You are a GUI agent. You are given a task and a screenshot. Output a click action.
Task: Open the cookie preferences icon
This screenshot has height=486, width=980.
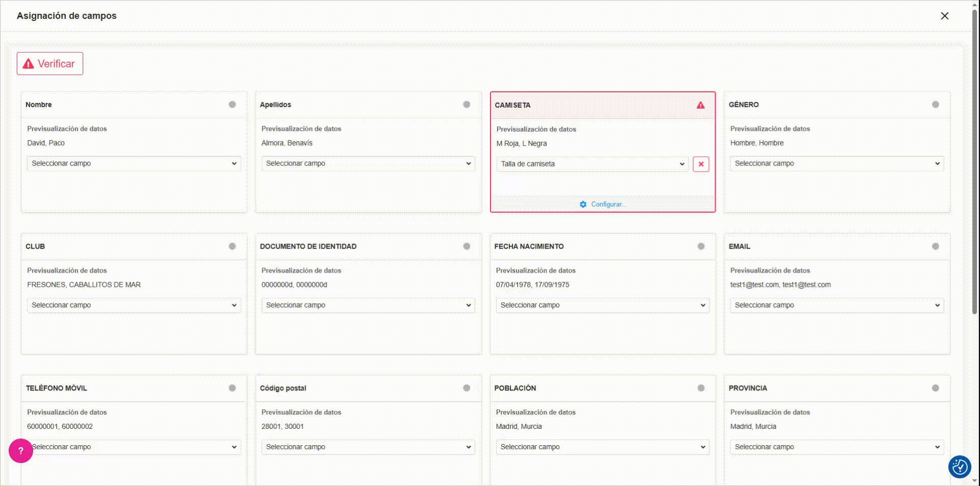[x=960, y=467]
